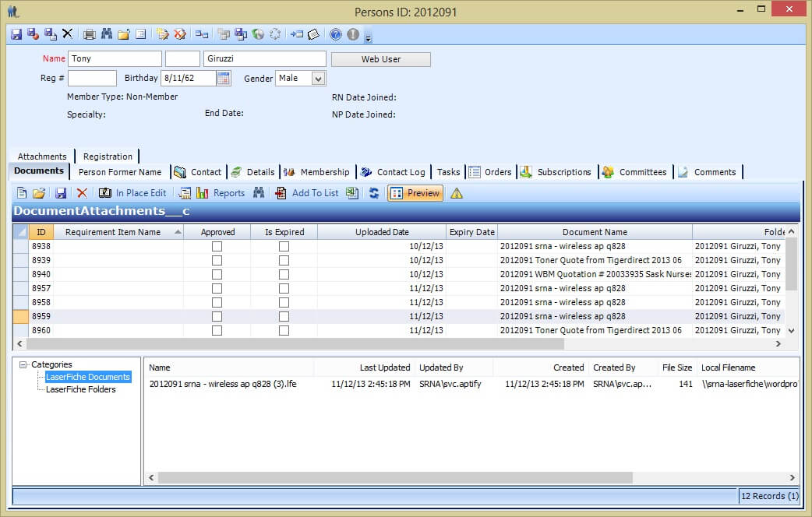Check Approved for document 8938
This screenshot has width=812, height=517.
click(217, 246)
